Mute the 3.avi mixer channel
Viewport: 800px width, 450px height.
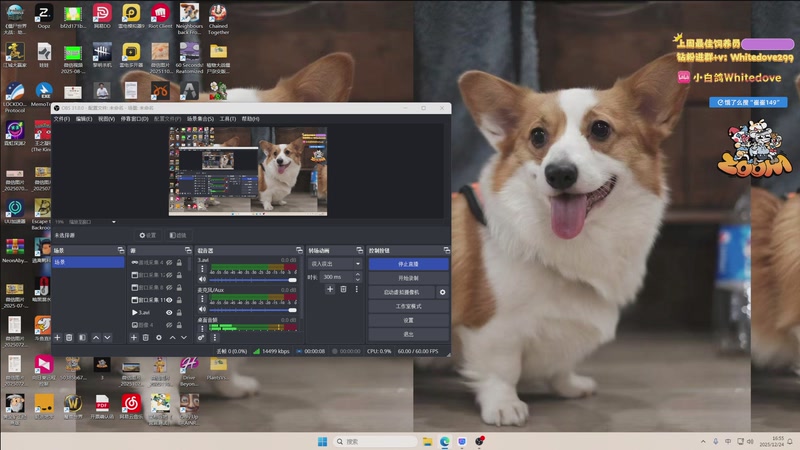click(203, 280)
